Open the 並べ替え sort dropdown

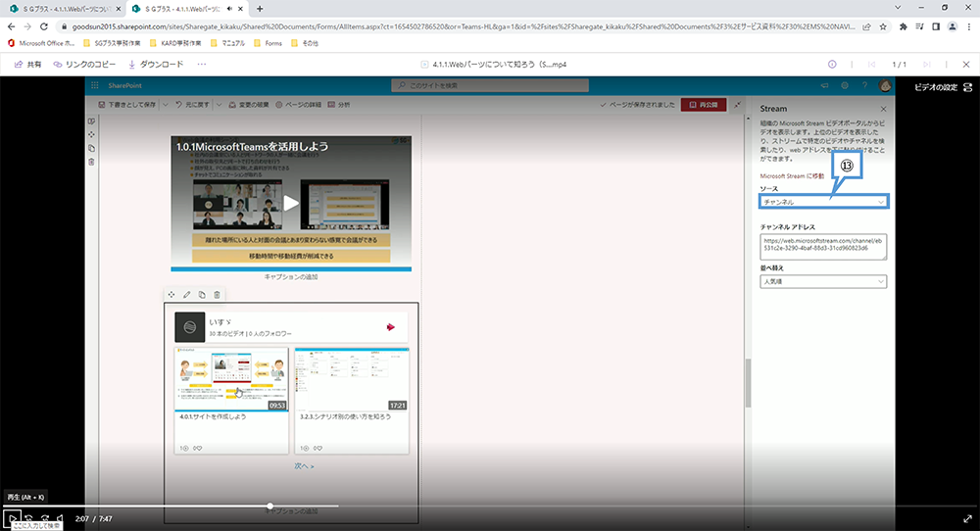click(823, 281)
